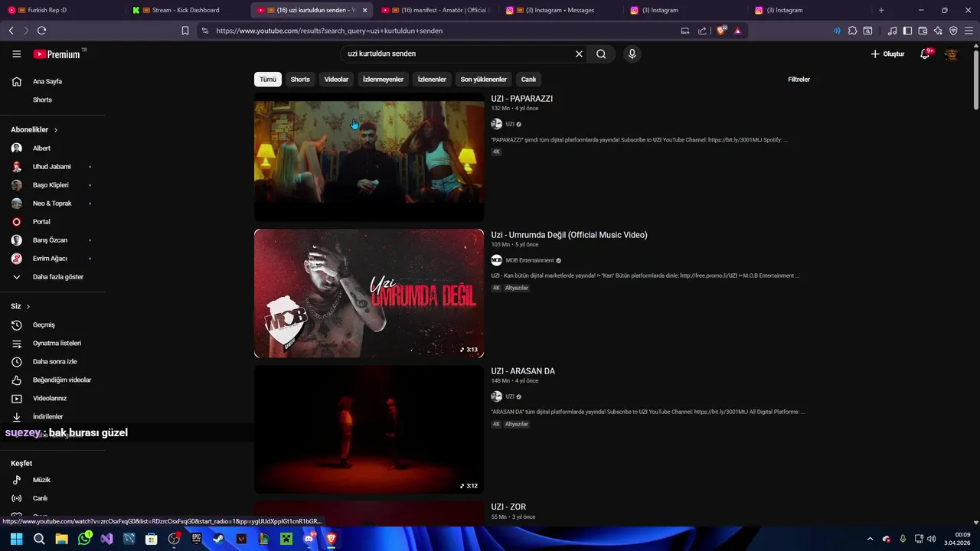Viewport: 980px width, 551px height.
Task: Click the browser address bar URL
Action: tap(329, 31)
